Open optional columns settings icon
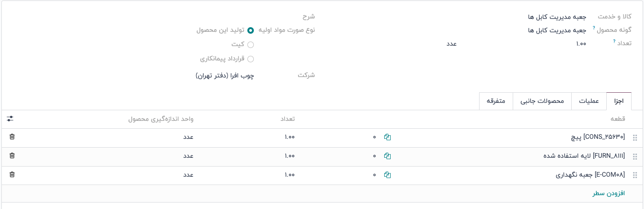The height and width of the screenshot is (209, 644). 10,119
